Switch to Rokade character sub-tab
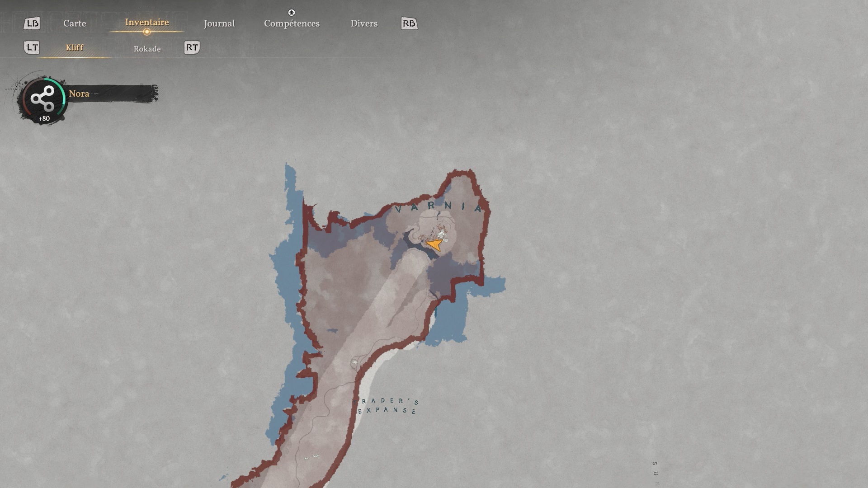 pos(147,49)
